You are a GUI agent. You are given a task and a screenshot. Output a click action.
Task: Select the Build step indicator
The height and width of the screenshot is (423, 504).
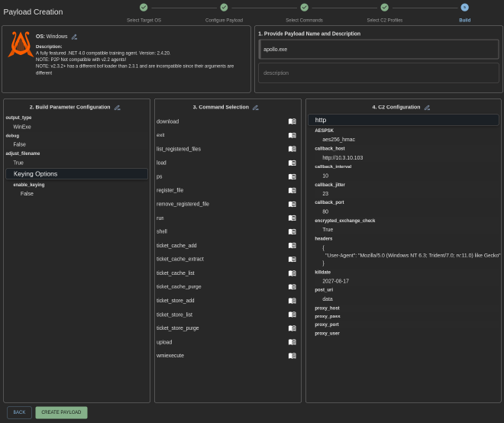coord(464,8)
